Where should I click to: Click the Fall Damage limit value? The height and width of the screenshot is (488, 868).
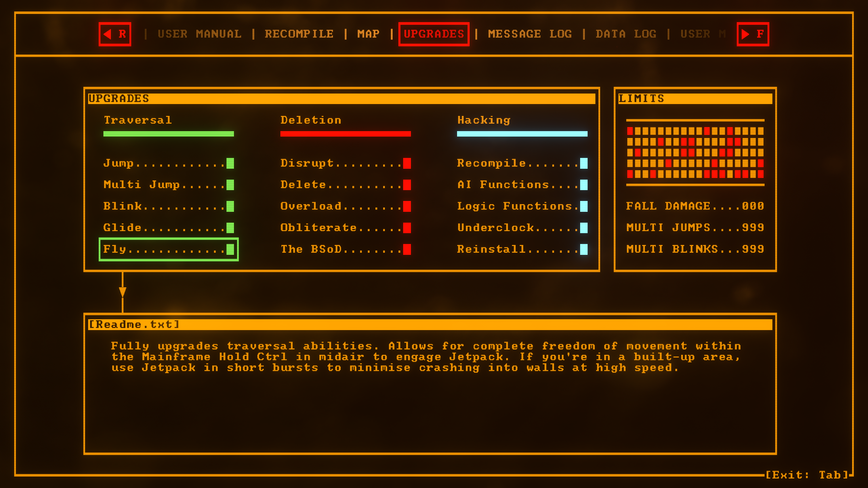753,206
